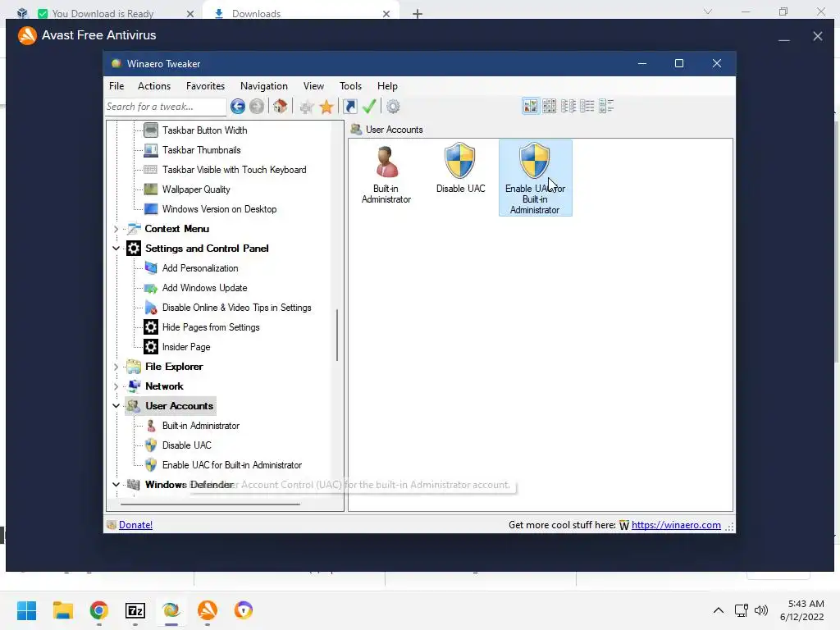Viewport: 840px width, 630px height.
Task: Open the Windows Start menu
Action: (27, 610)
